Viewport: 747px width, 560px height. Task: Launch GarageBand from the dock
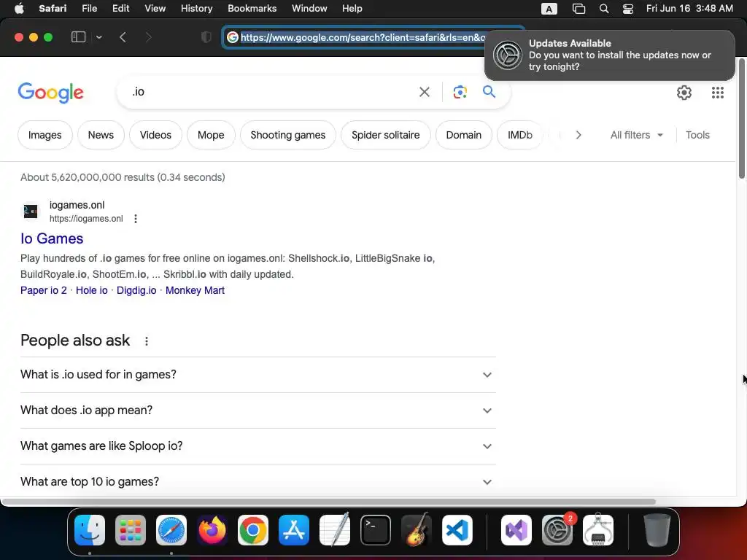click(x=417, y=530)
